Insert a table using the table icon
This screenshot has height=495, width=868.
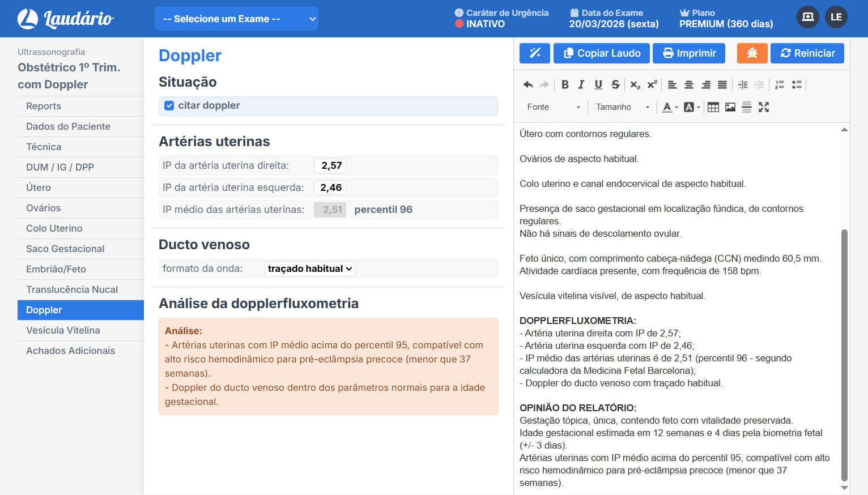(713, 106)
